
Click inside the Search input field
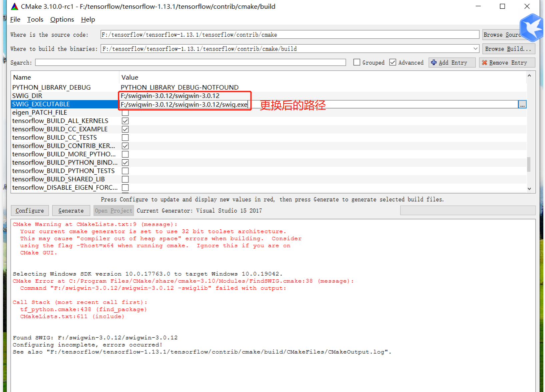pyautogui.click(x=190, y=62)
